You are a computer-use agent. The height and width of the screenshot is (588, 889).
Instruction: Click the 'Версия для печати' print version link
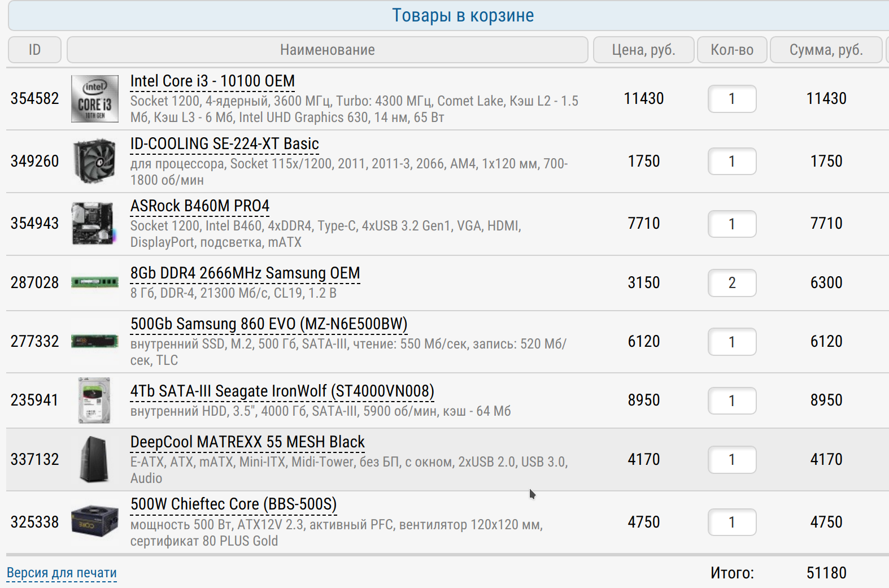(62, 573)
